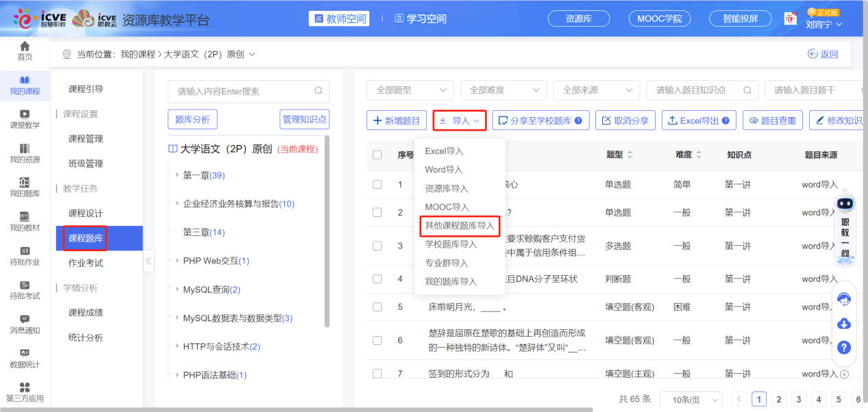Select the checkbox for question row 6

[x=377, y=340]
